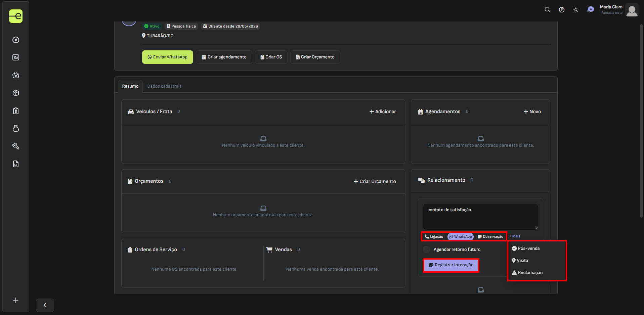Open the wrench services icon in sidebar

pos(16,146)
